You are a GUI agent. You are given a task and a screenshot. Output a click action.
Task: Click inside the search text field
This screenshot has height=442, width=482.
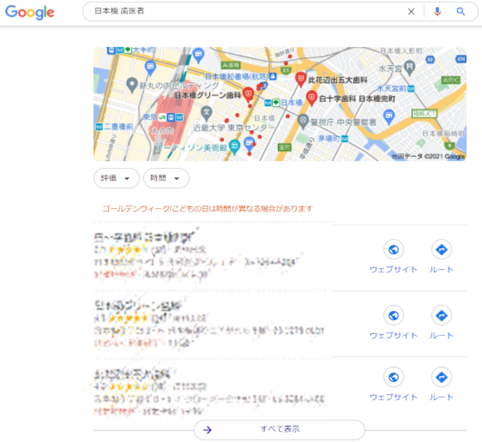coord(247,12)
